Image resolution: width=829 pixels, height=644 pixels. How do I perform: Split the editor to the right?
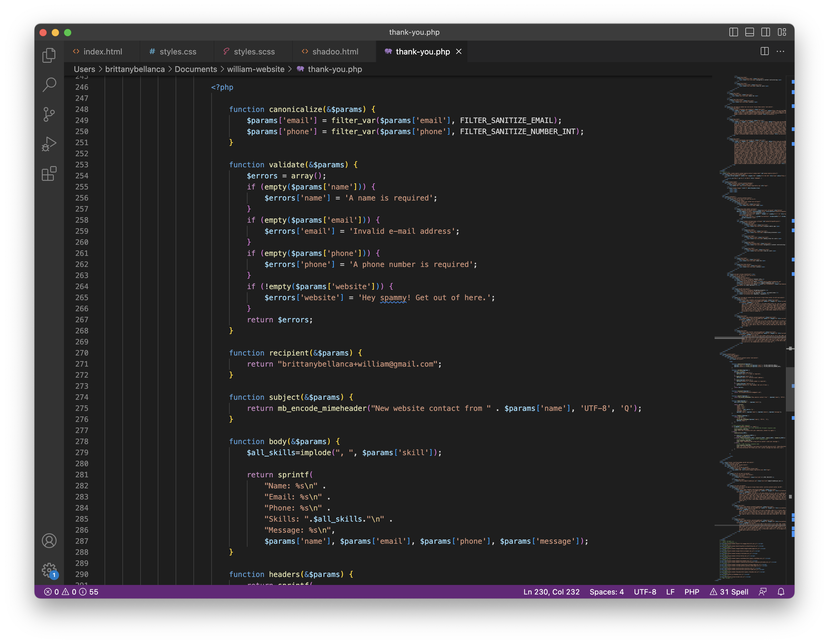(x=764, y=51)
